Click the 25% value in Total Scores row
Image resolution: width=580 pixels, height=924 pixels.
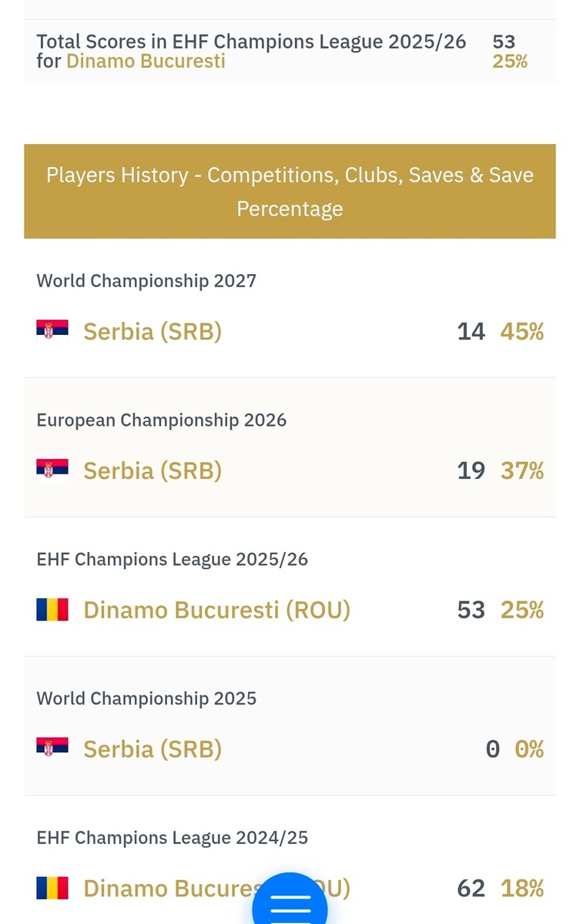coord(510,62)
